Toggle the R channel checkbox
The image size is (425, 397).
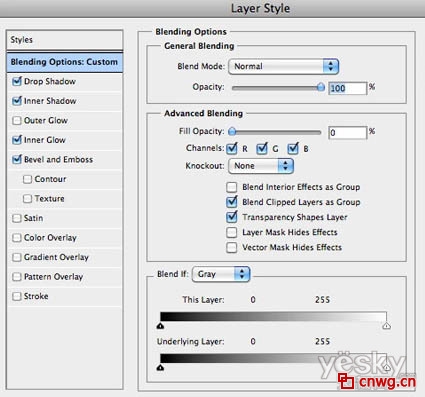click(x=232, y=148)
